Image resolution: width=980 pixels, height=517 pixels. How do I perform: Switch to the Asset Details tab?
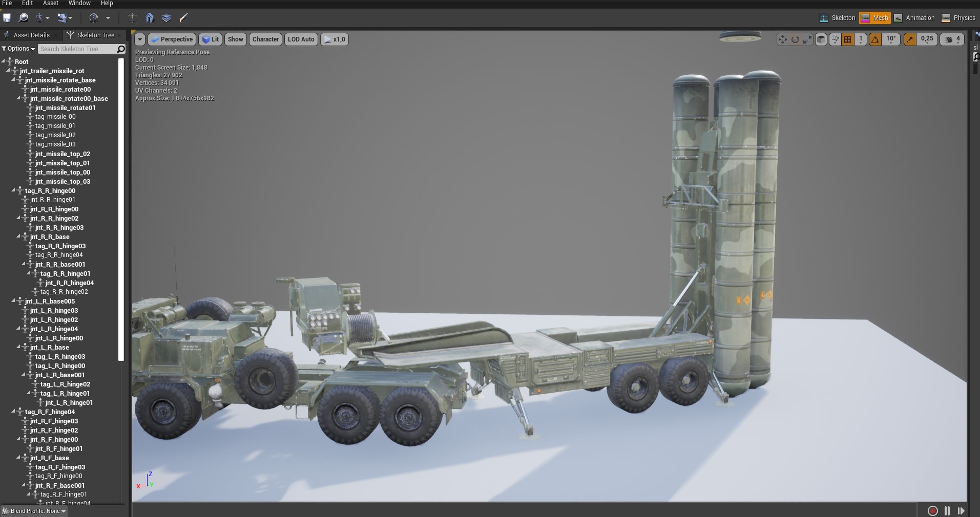click(31, 35)
